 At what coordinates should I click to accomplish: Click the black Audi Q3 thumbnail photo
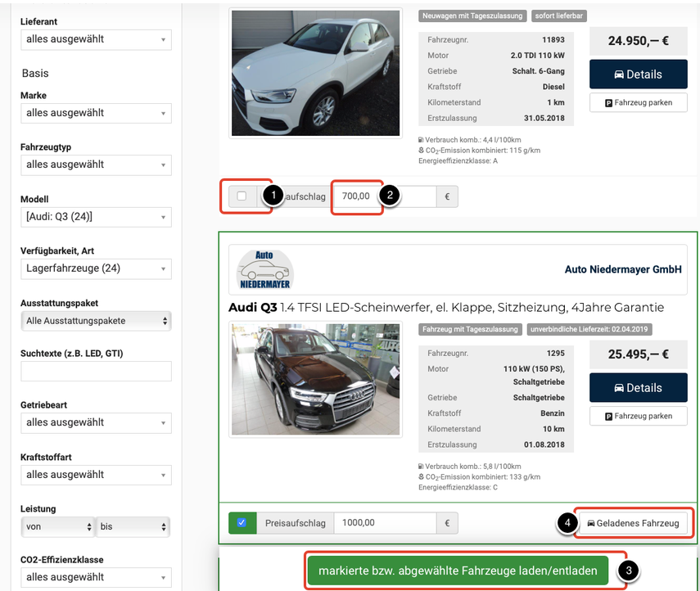pyautogui.click(x=315, y=379)
